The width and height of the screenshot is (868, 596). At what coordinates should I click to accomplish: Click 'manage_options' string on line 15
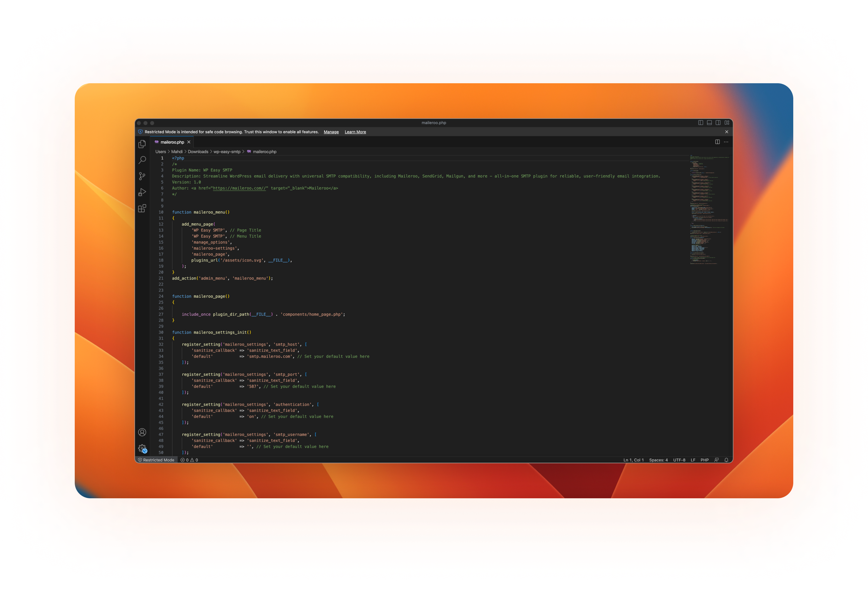[211, 243]
